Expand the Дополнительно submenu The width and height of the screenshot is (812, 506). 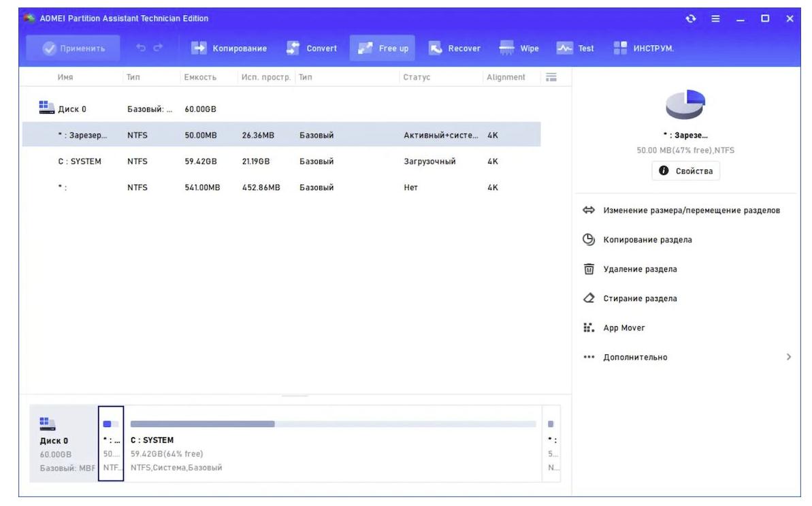(789, 357)
